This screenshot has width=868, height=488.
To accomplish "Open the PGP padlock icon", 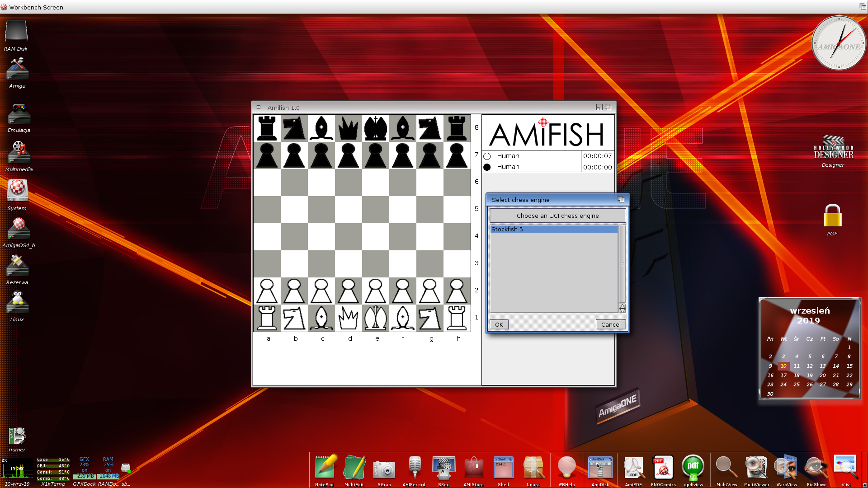I will tap(832, 220).
